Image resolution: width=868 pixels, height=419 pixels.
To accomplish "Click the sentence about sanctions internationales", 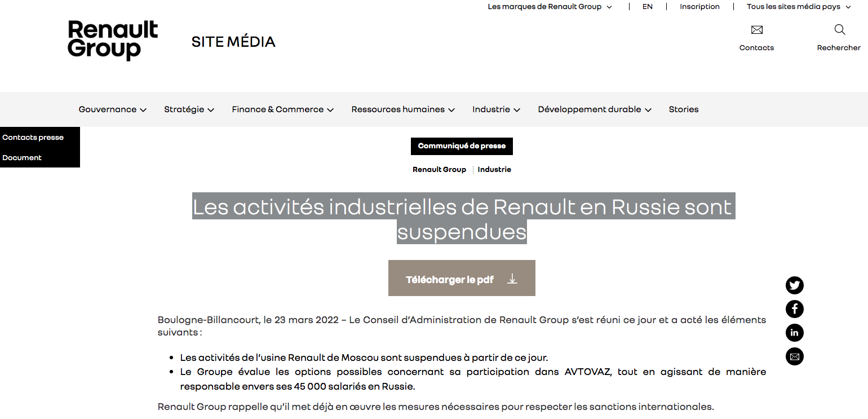I will pyautogui.click(x=436, y=407).
